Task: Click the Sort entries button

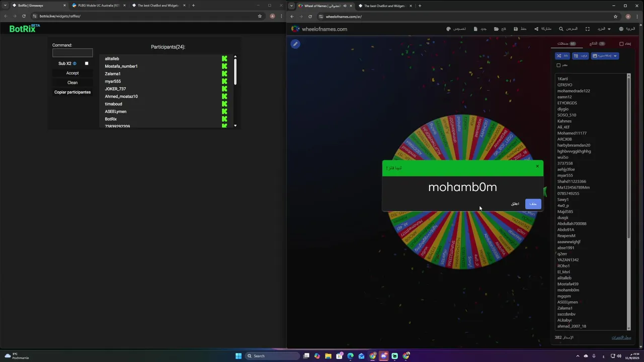Action: coord(581,56)
